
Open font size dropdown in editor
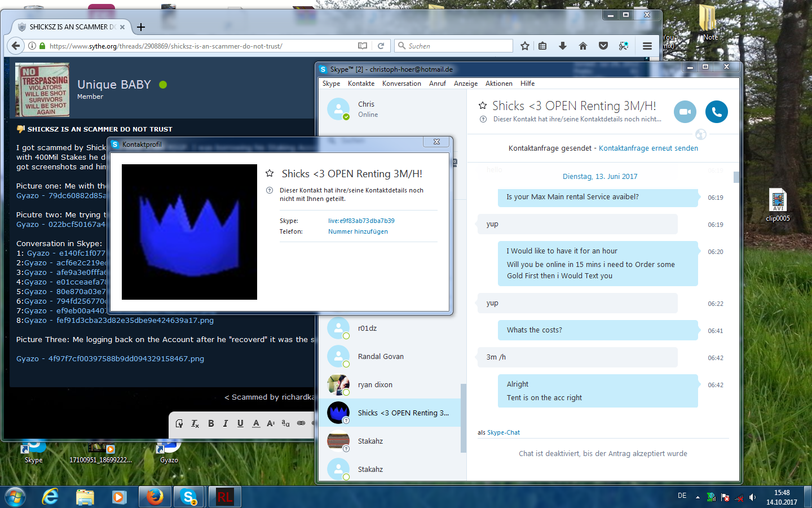point(271,423)
